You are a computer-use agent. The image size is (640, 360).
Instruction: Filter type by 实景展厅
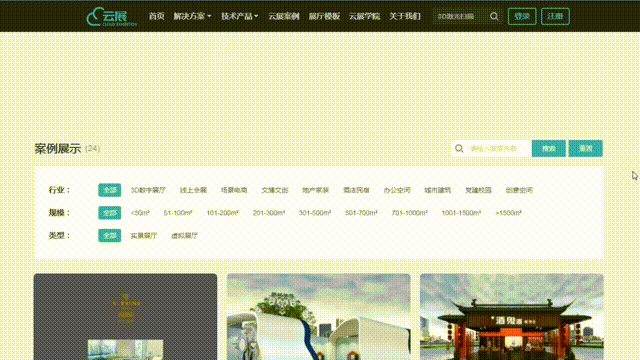coord(144,236)
